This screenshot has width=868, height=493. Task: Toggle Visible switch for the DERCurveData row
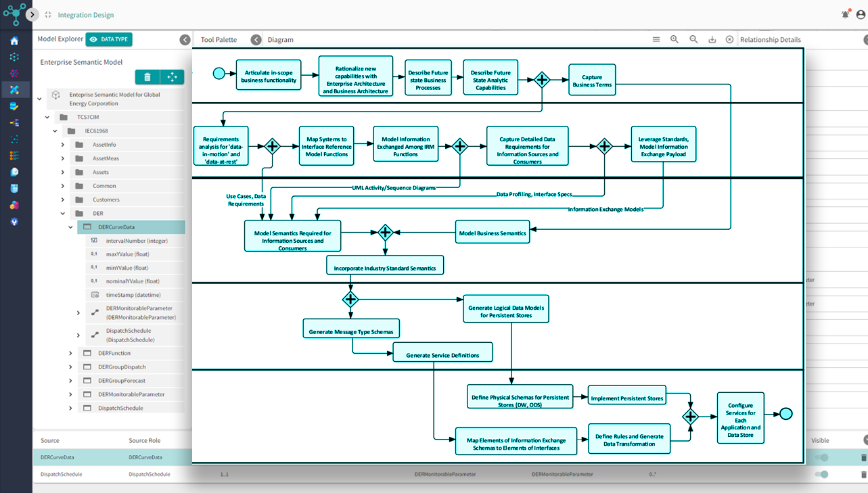click(821, 458)
